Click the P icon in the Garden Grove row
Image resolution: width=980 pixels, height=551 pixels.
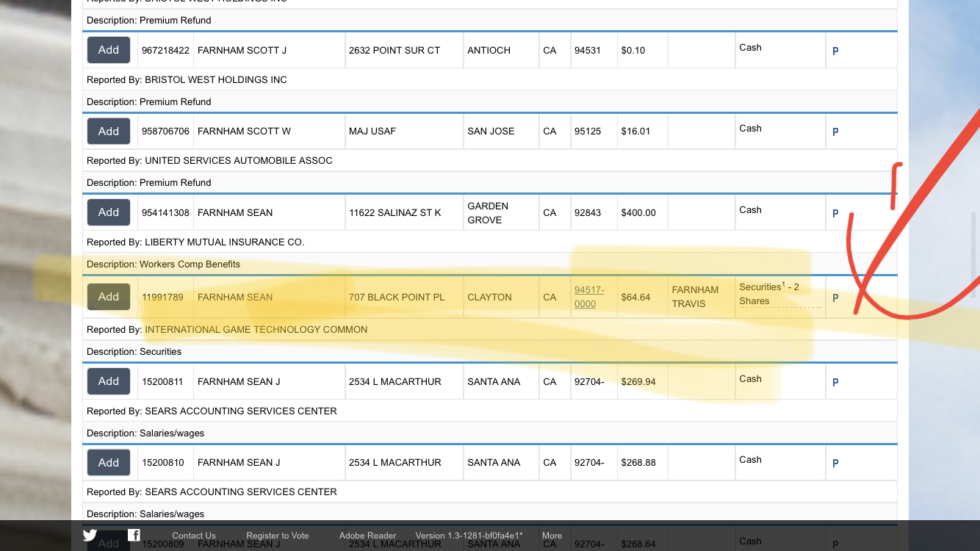click(x=835, y=214)
